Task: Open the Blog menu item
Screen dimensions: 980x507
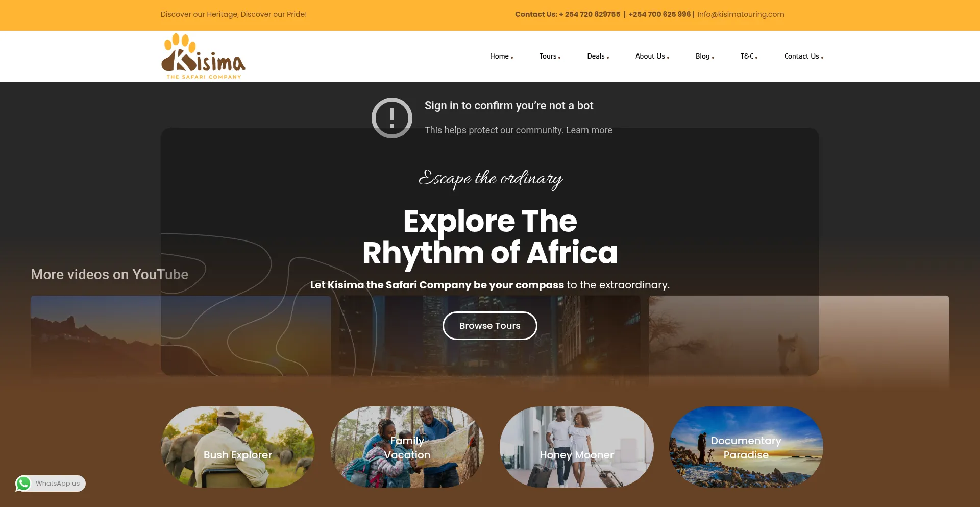Action: 704,56
